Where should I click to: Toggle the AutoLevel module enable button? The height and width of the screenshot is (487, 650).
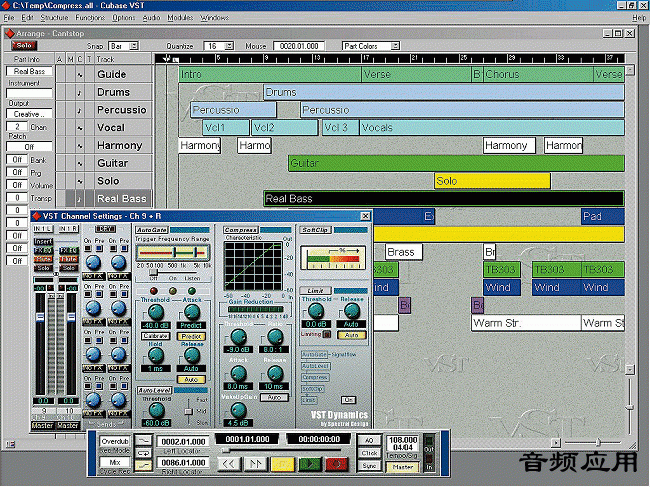click(154, 390)
